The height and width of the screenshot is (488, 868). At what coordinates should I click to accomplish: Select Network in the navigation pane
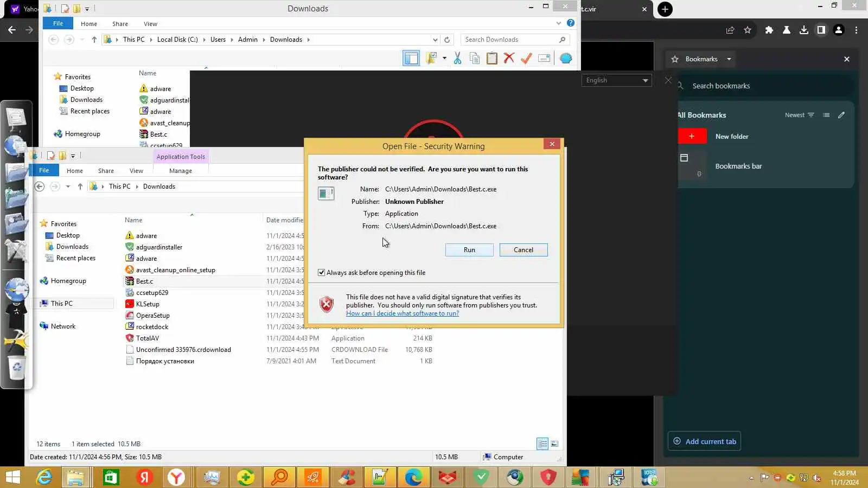click(x=63, y=326)
